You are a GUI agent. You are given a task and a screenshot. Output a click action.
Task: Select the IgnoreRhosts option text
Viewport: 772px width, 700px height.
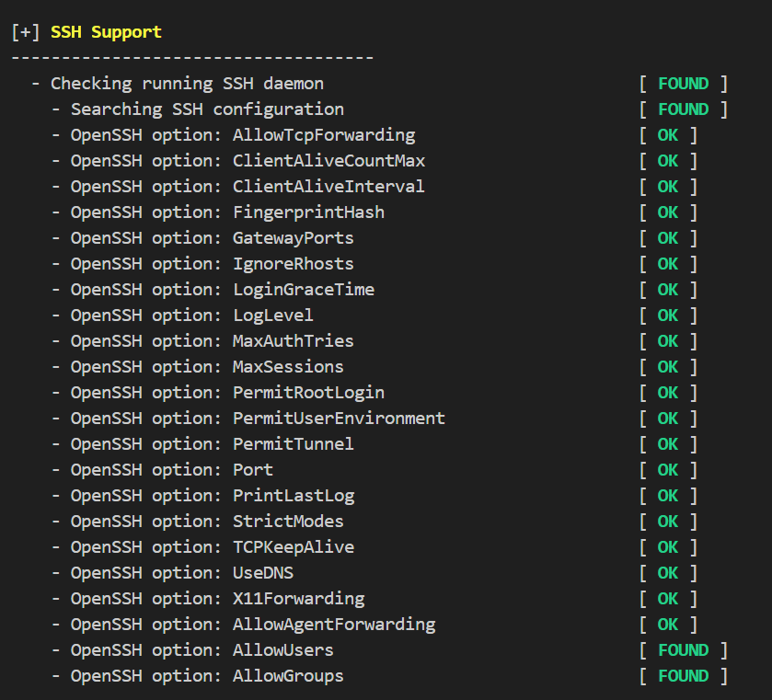tap(294, 264)
